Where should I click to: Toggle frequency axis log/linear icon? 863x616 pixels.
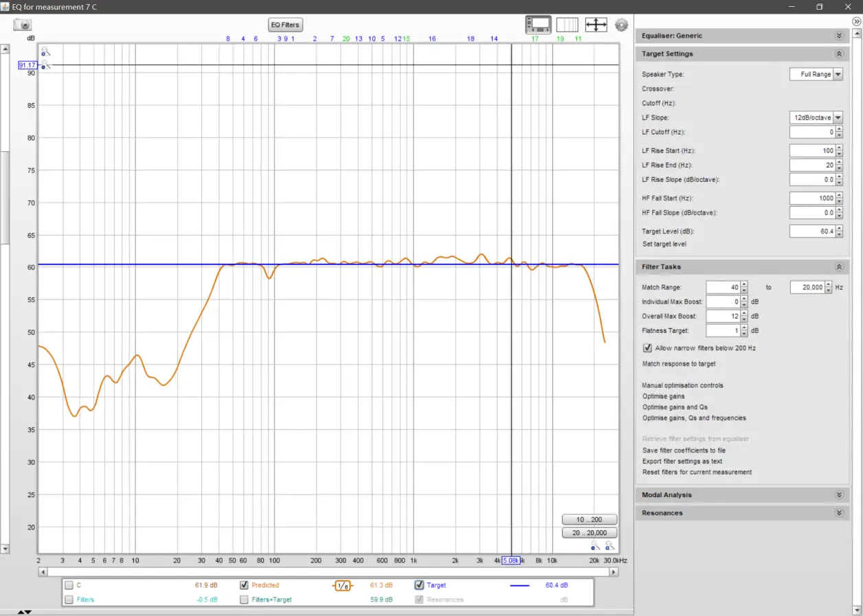pos(567,25)
